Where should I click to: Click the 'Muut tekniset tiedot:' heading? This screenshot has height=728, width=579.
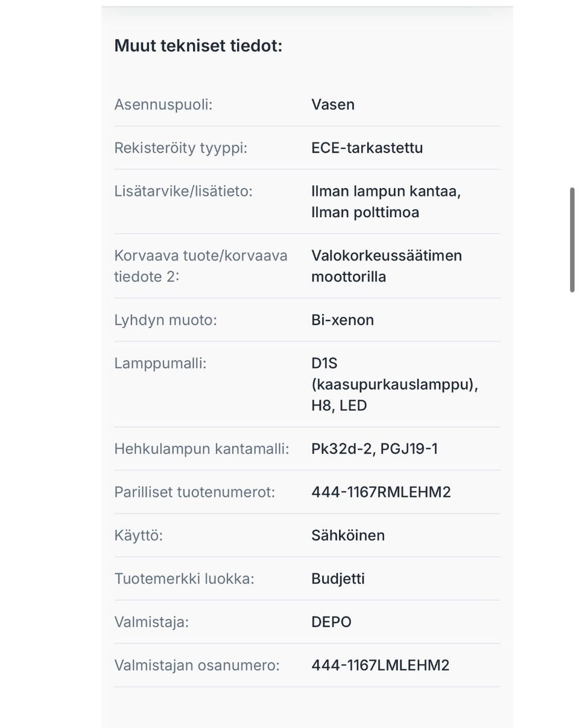tap(198, 46)
